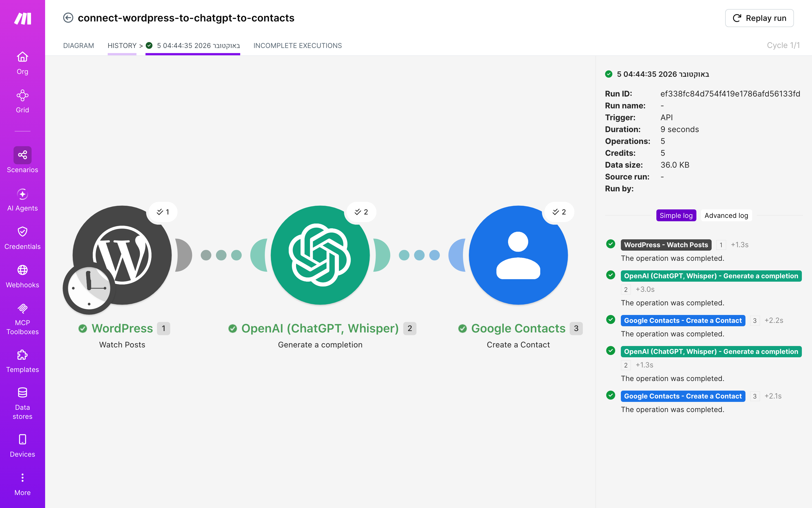Screen dimensions: 812x508
Task: Click the back arrow beside scenario name
Action: [x=68, y=18]
